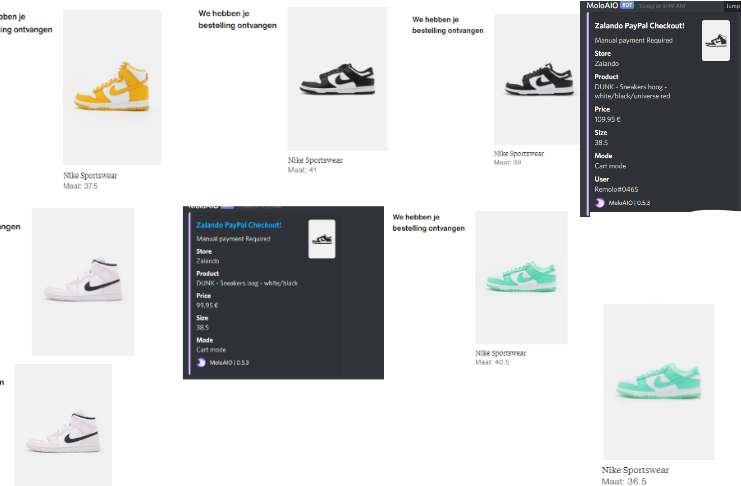The height and width of the screenshot is (486, 741).
Task: Click 'Cart mode' in the Remolo#0465 embed
Action: pyautogui.click(x=610, y=166)
